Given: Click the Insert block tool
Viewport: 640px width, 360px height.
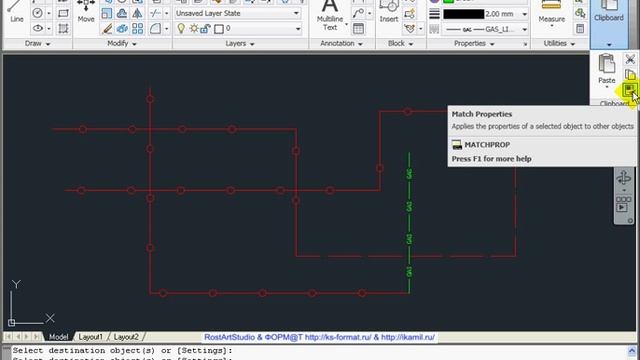Looking at the screenshot, I should click(388, 11).
